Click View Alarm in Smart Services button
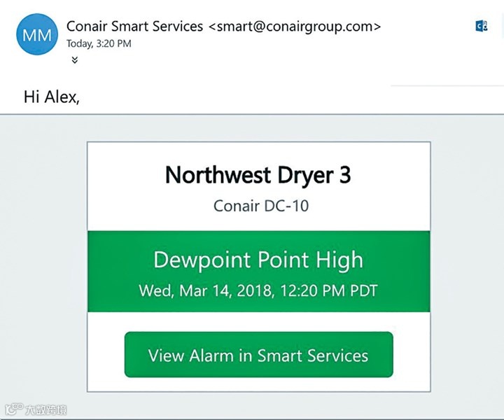Screen dimensions: 504x420 [259, 354]
